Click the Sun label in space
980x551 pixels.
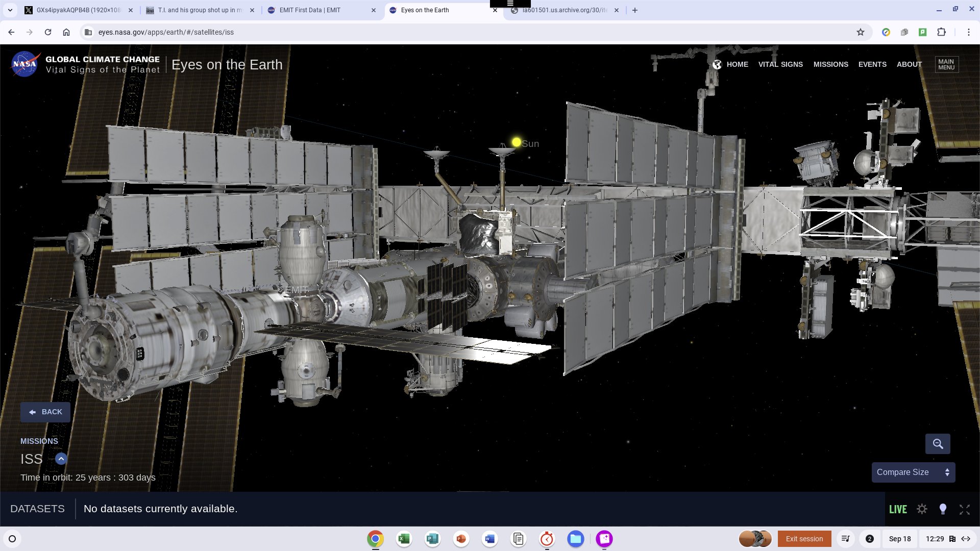click(x=530, y=144)
